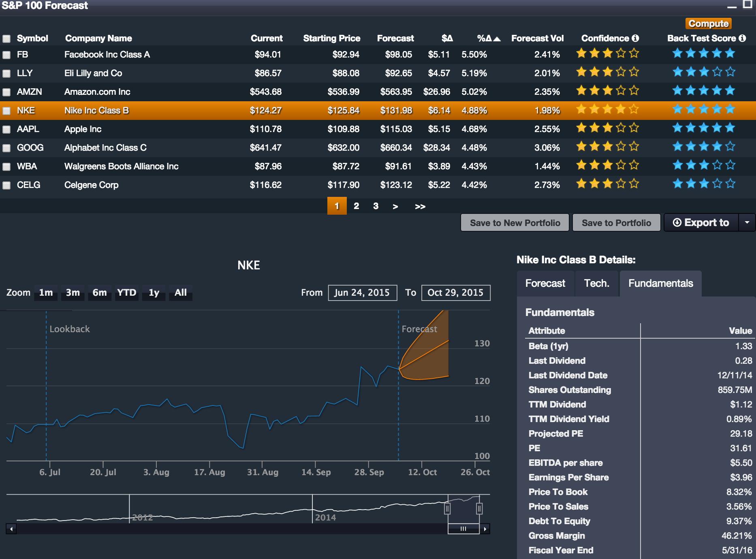The width and height of the screenshot is (756, 559).
Task: Go to the next results page arrow
Action: pos(395,207)
